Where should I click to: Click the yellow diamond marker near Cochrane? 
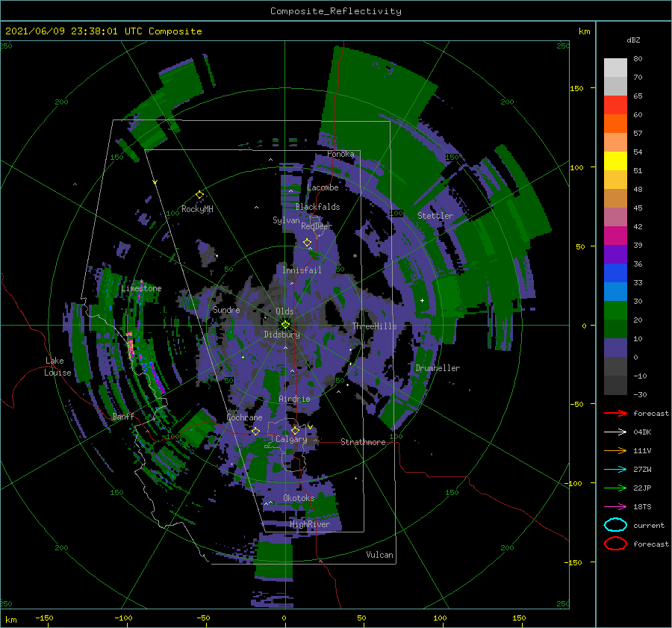coord(255,431)
